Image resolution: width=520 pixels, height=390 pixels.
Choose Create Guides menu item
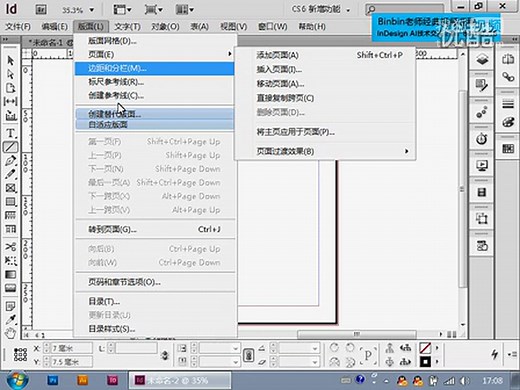[x=154, y=96]
